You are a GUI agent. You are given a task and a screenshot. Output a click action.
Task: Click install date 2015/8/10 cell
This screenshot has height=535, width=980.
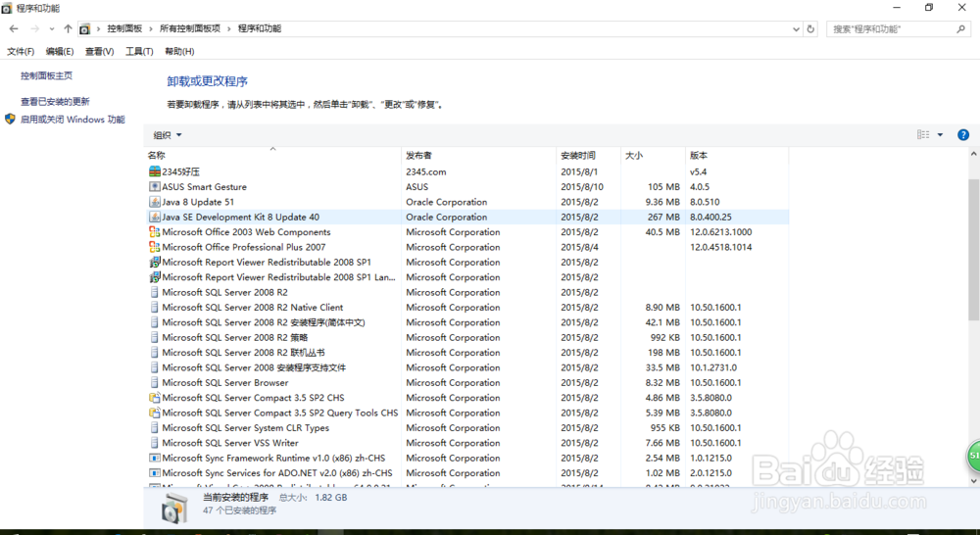click(582, 187)
